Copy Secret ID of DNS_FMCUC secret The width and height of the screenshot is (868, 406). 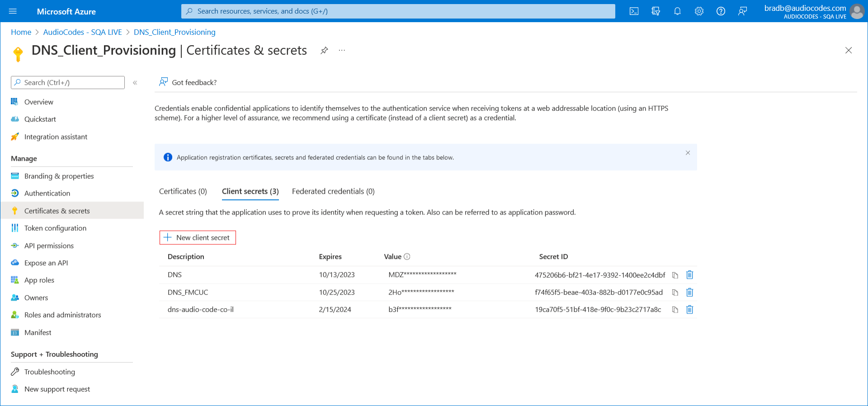point(675,292)
